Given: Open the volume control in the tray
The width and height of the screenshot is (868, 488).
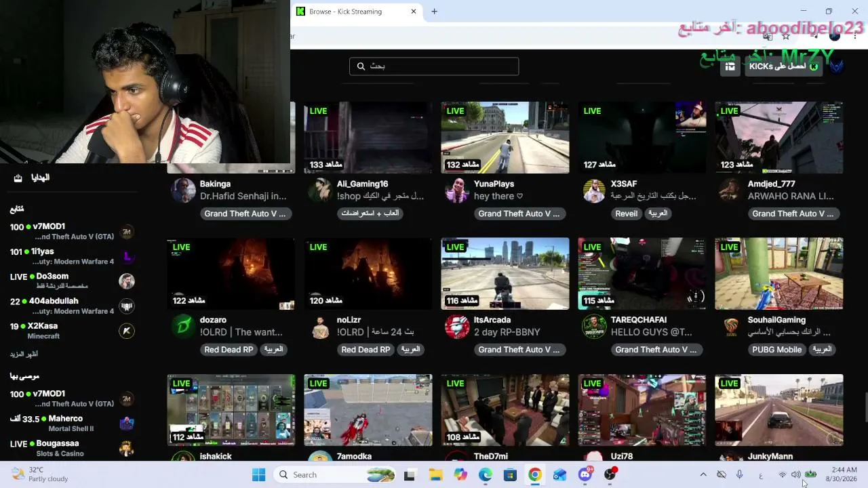Looking at the screenshot, I should point(796,475).
